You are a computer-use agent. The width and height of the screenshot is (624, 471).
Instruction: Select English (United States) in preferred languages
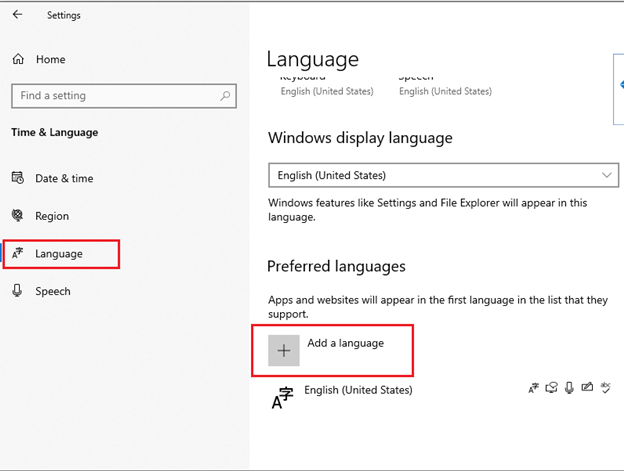[x=358, y=390]
